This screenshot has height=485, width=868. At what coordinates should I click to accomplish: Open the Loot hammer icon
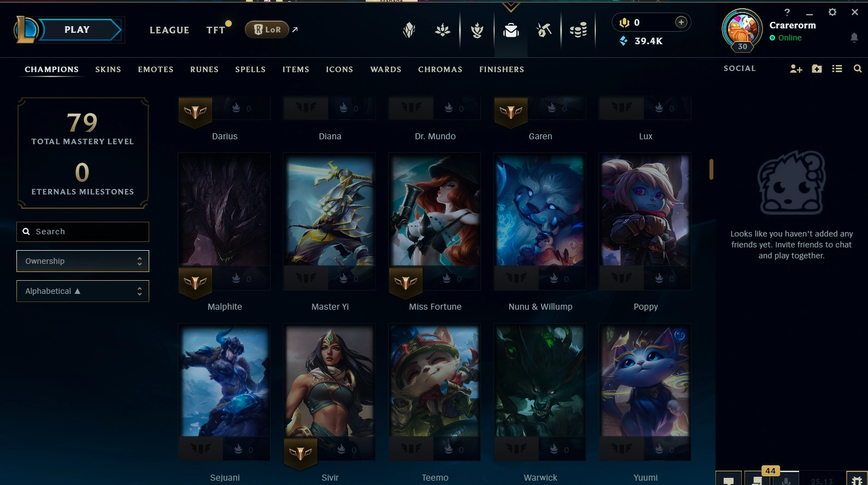pyautogui.click(x=544, y=31)
